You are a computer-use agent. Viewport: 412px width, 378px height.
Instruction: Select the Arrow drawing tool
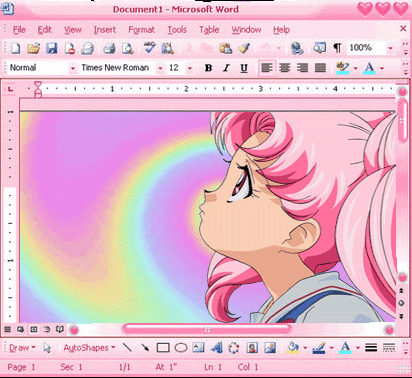coord(145,348)
